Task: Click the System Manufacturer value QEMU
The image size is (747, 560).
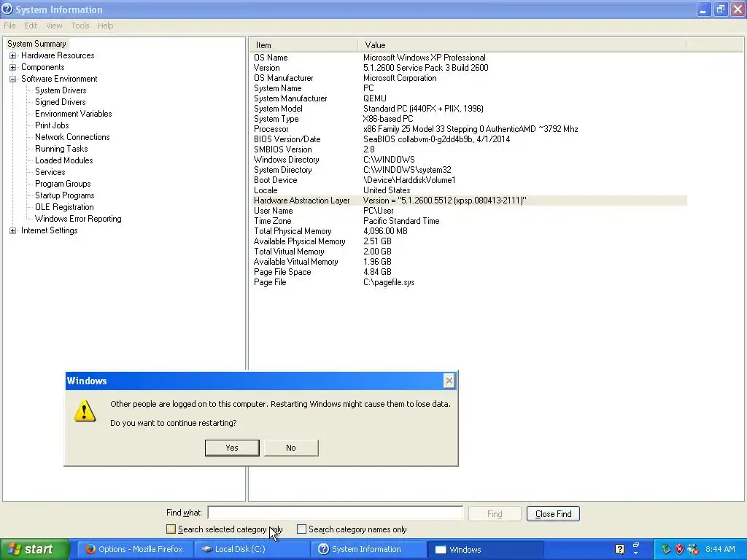Action: pos(375,98)
